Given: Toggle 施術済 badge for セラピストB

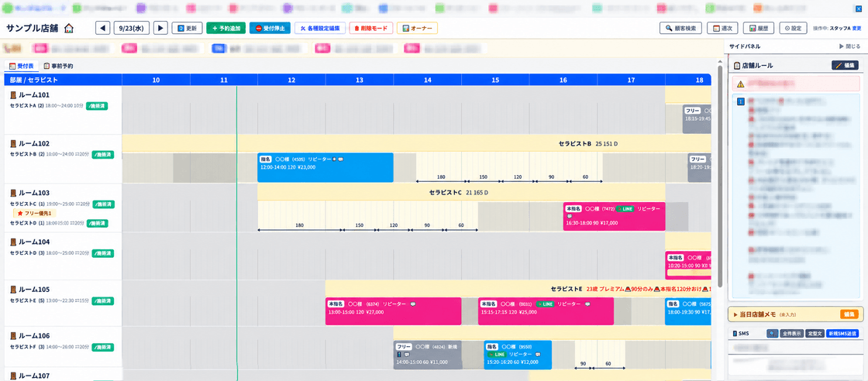Looking at the screenshot, I should pyautogui.click(x=103, y=154).
